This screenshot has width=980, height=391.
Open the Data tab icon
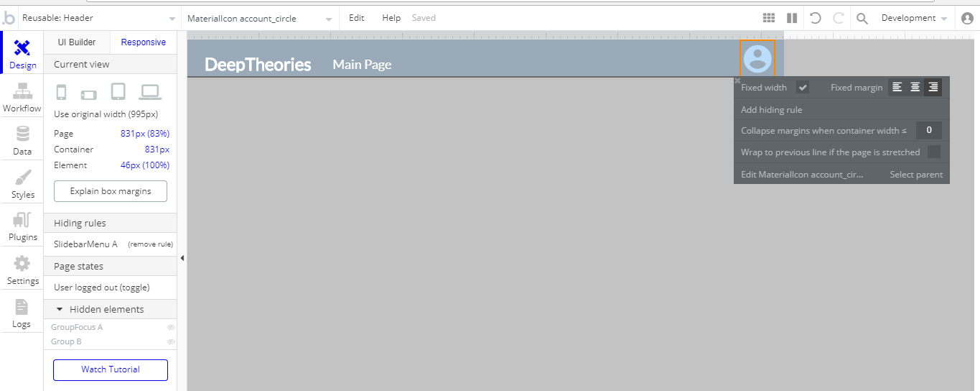click(23, 134)
